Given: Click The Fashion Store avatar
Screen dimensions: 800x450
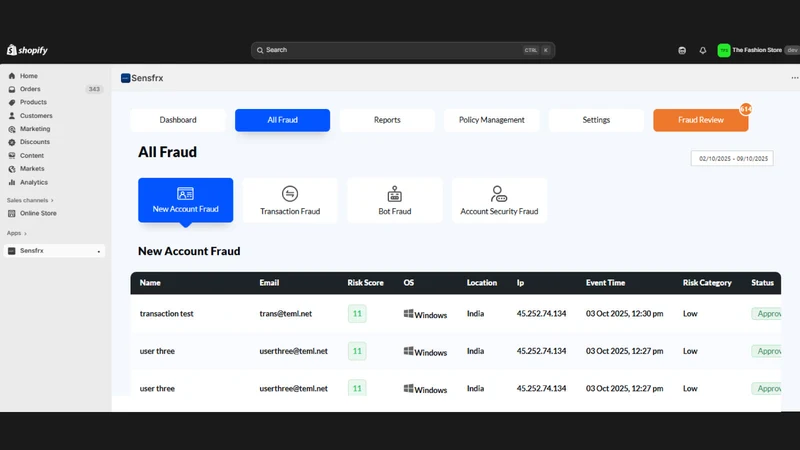Looking at the screenshot, I should click(x=723, y=50).
